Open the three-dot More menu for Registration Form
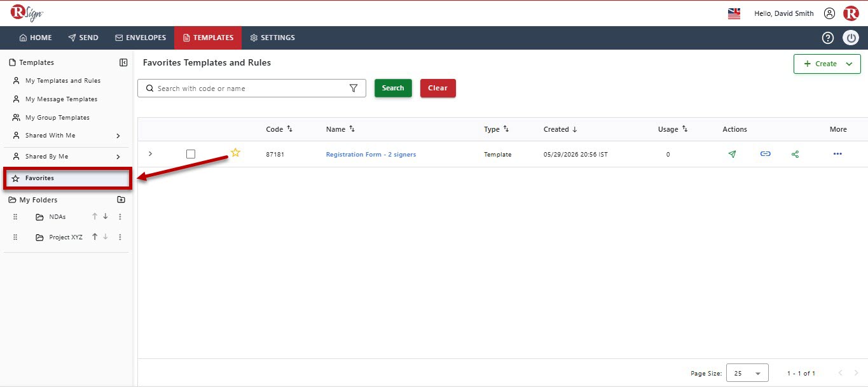The height and width of the screenshot is (387, 868). pos(837,154)
